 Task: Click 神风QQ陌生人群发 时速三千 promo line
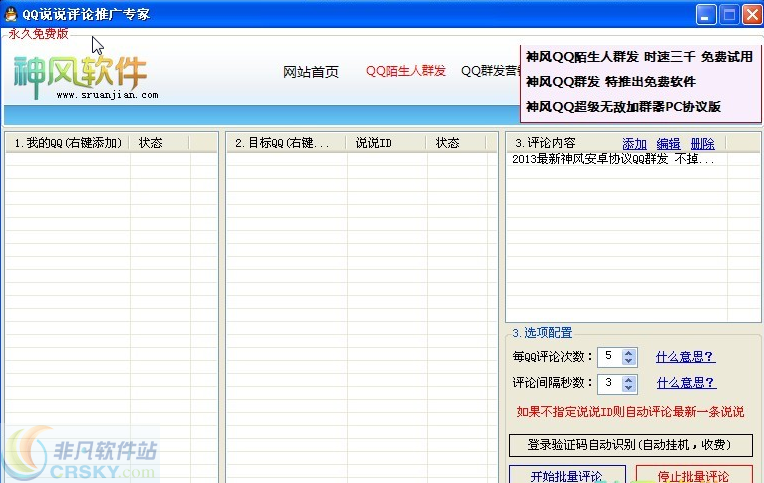point(638,57)
